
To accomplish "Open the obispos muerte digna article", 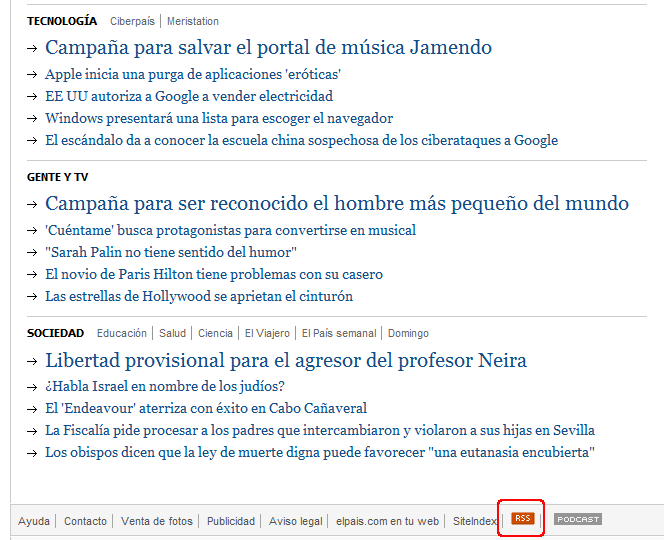I will point(320,453).
